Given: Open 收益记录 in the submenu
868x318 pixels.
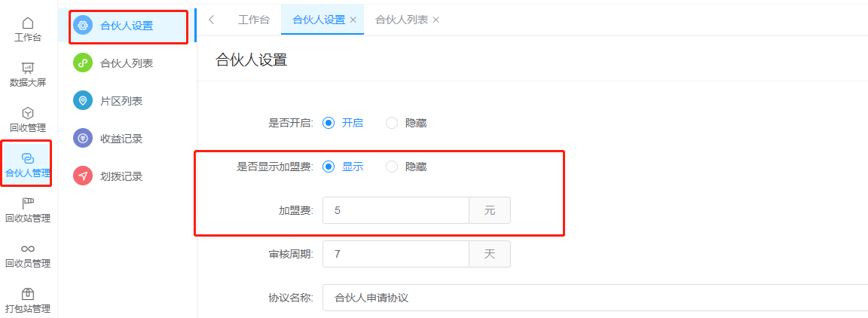Looking at the screenshot, I should (121, 139).
